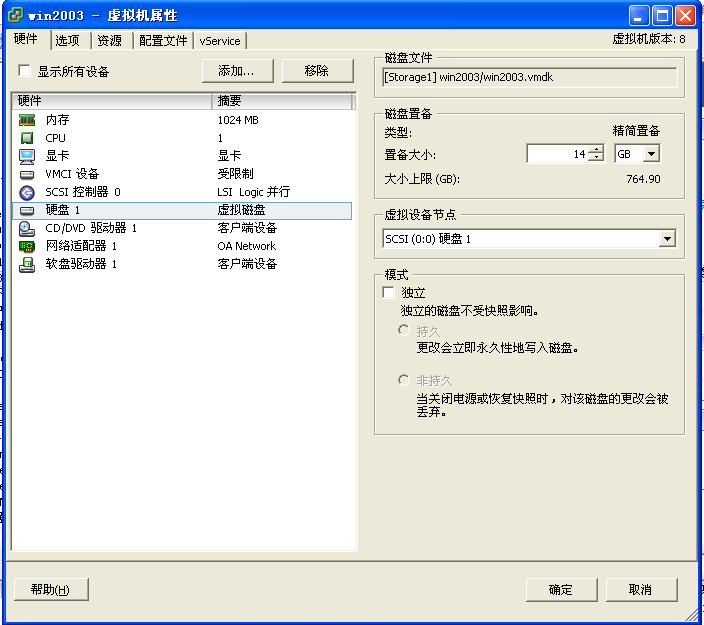This screenshot has height=625, width=704.
Task: Decrease 置备大小 with the down arrow
Action: coord(596,158)
